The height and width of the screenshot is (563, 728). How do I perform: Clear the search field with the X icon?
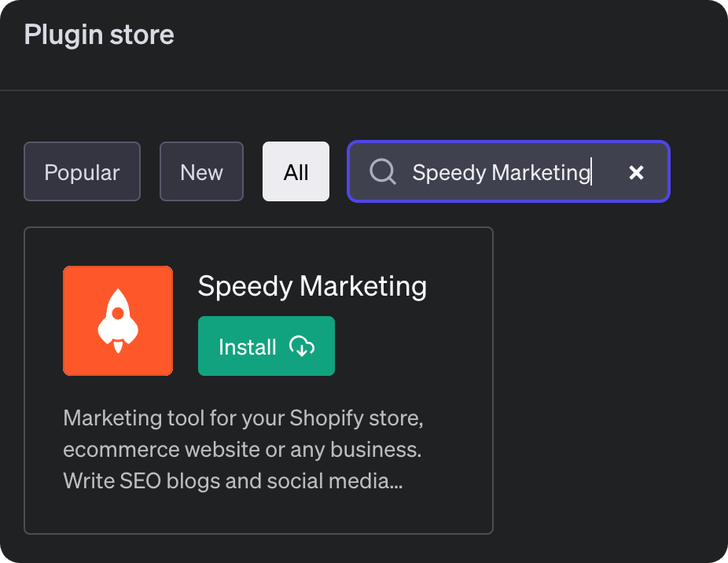[x=636, y=172]
